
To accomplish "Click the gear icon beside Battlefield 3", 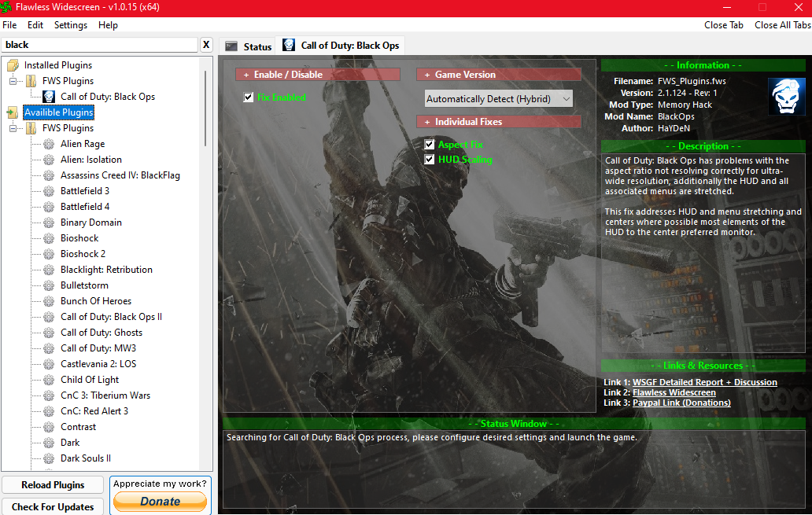I will 50,191.
